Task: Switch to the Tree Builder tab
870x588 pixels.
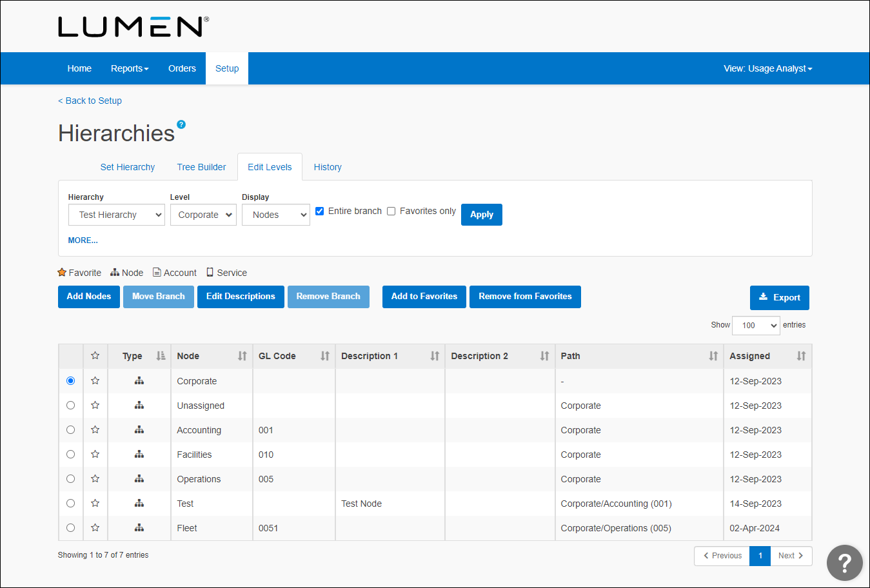Action: click(201, 167)
